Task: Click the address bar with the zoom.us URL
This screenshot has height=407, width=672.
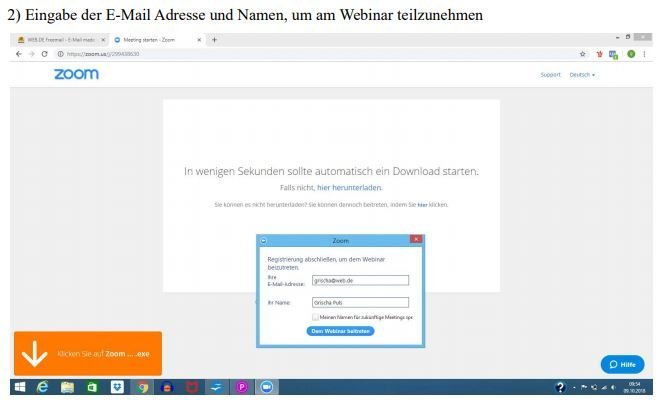Action: [x=317, y=54]
